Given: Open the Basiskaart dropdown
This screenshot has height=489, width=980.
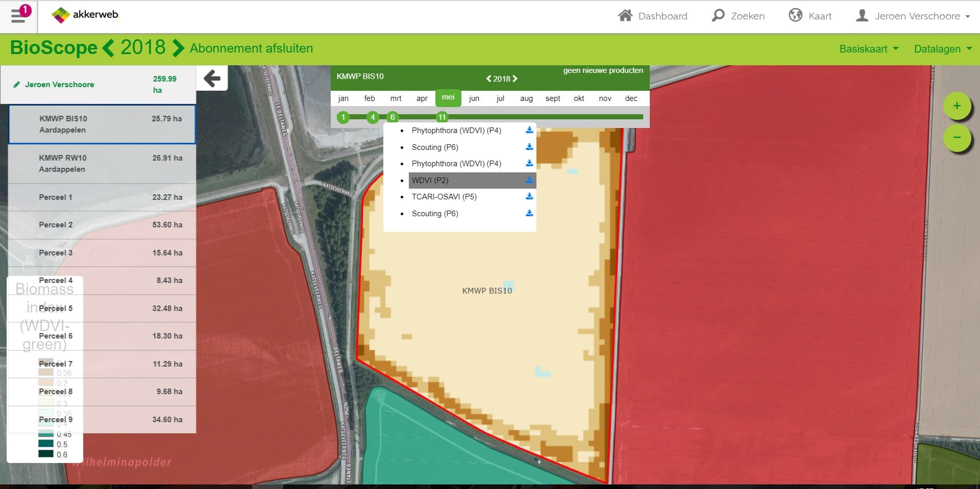Looking at the screenshot, I should (869, 49).
